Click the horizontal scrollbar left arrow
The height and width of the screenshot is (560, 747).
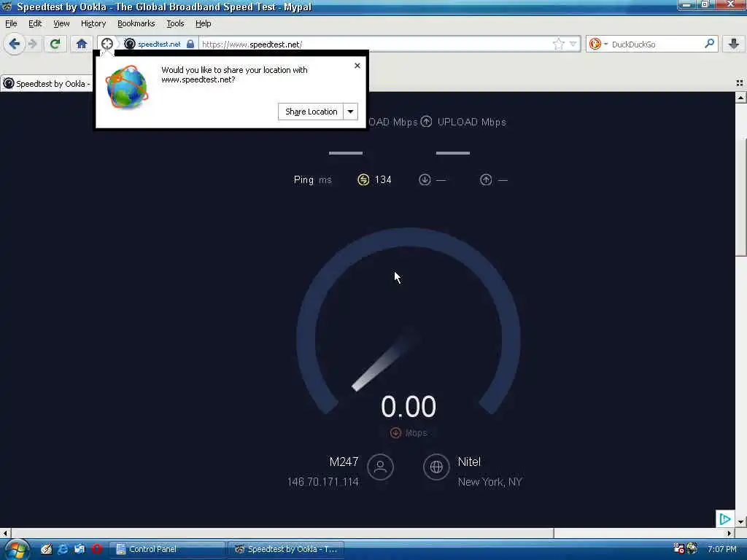[x=5, y=533]
